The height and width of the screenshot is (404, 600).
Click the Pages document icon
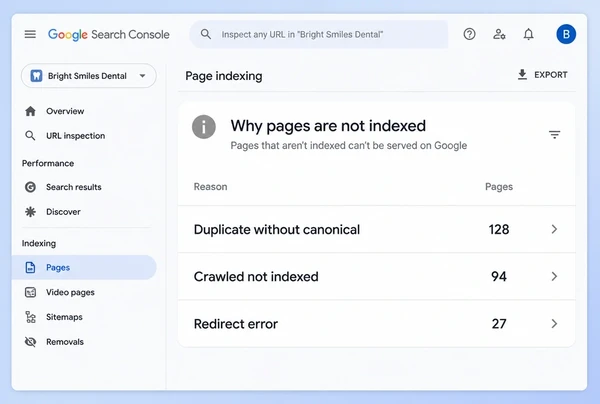click(30, 267)
